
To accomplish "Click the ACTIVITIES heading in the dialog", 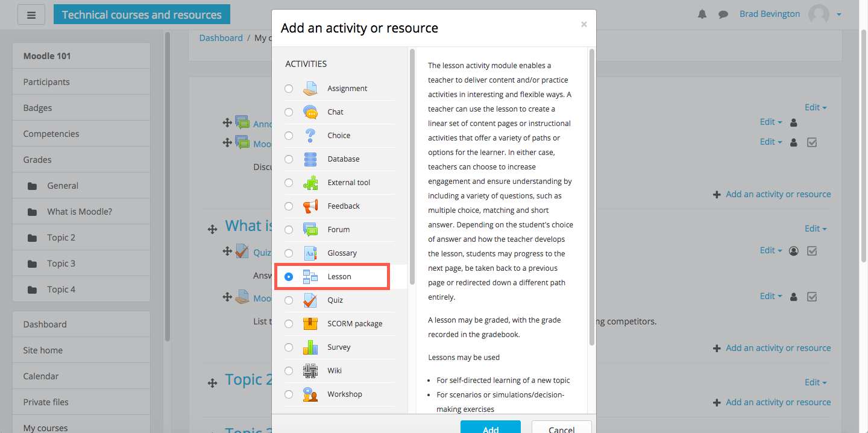I will pyautogui.click(x=306, y=64).
